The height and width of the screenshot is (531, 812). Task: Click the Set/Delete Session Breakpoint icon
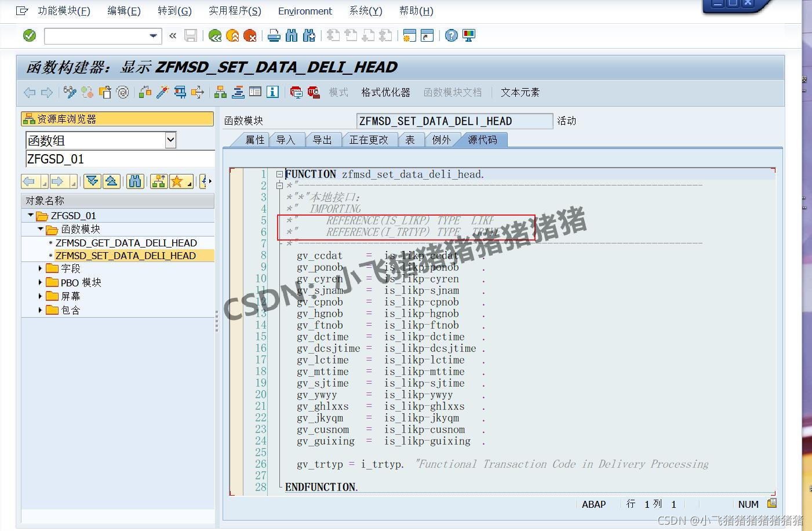tap(296, 92)
